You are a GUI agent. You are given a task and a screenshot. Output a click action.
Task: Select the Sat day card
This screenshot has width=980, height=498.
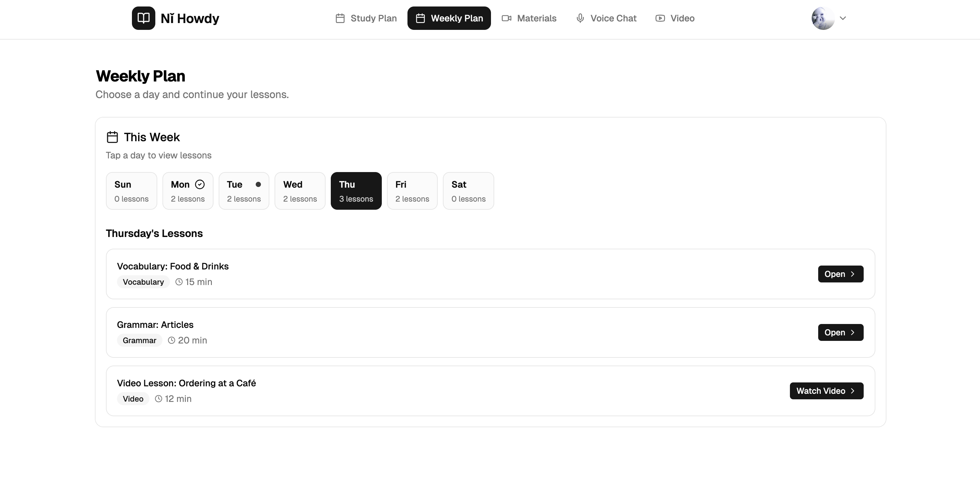pos(468,191)
